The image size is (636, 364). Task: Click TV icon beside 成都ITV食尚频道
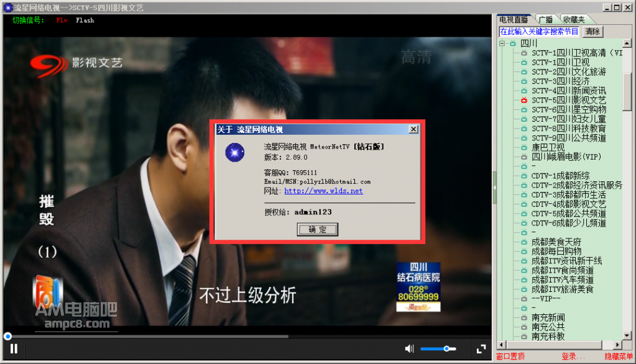[524, 270]
